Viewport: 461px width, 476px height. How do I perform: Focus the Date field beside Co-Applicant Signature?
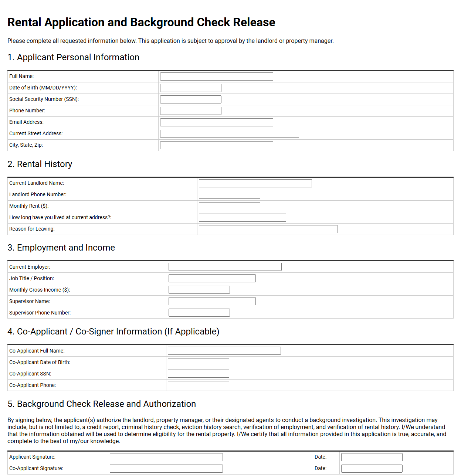coord(372,469)
